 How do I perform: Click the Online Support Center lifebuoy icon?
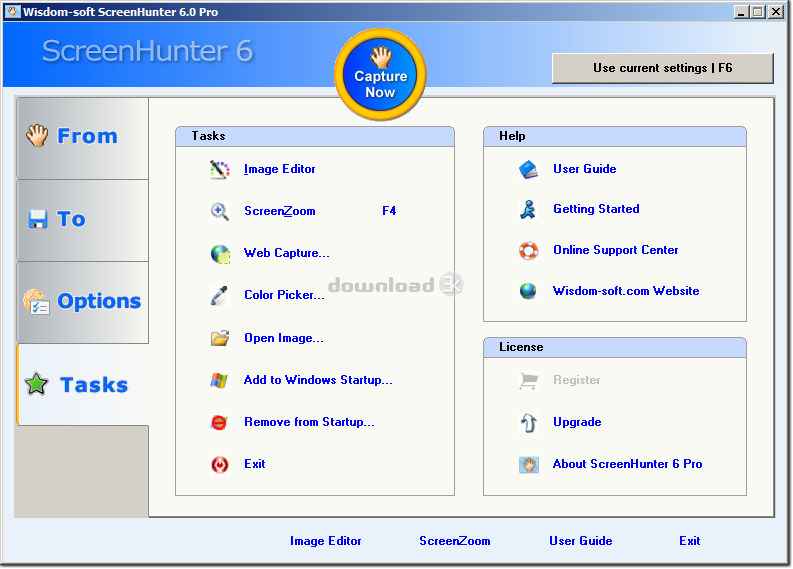(x=528, y=251)
